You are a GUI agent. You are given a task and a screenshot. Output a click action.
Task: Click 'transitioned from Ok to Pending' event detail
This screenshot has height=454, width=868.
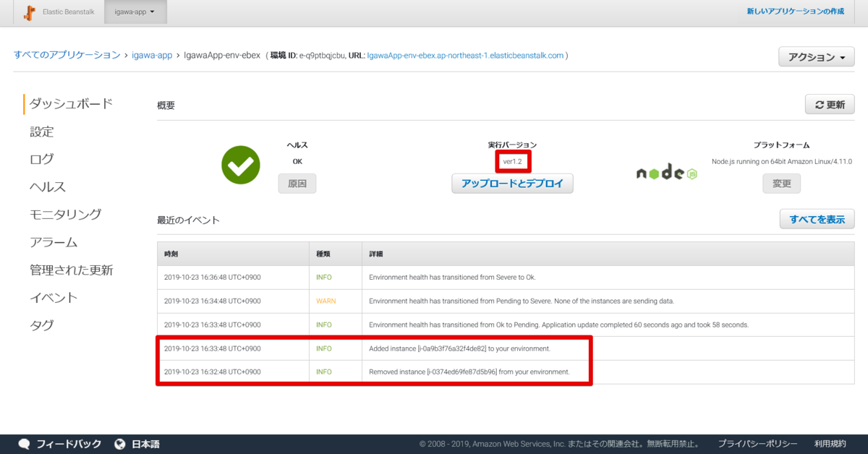coord(558,325)
